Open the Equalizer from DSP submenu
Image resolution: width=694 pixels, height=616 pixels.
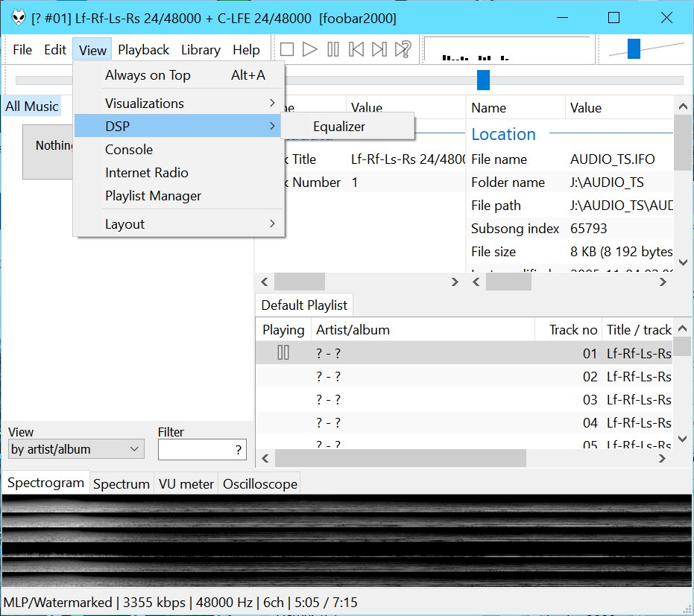[x=339, y=127]
